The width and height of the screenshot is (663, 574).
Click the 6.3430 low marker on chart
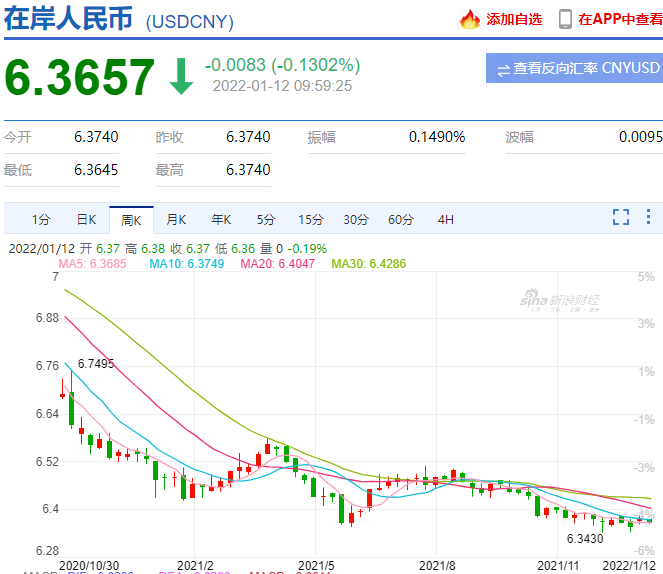click(585, 538)
